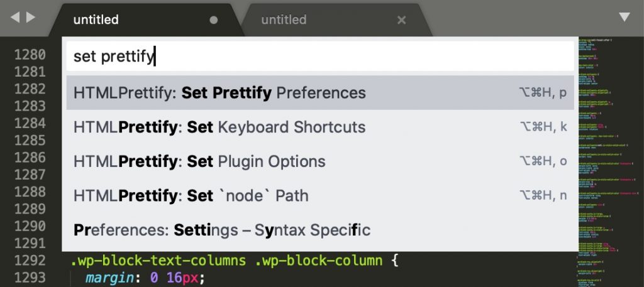Screen dimensions: 644x287
Task: Go to previous tab with left arrow
Action: (15, 17)
